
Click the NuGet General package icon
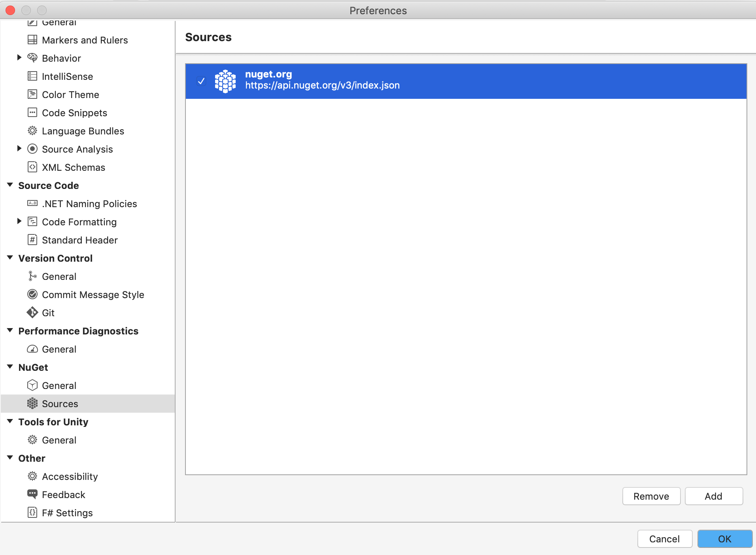coord(32,385)
